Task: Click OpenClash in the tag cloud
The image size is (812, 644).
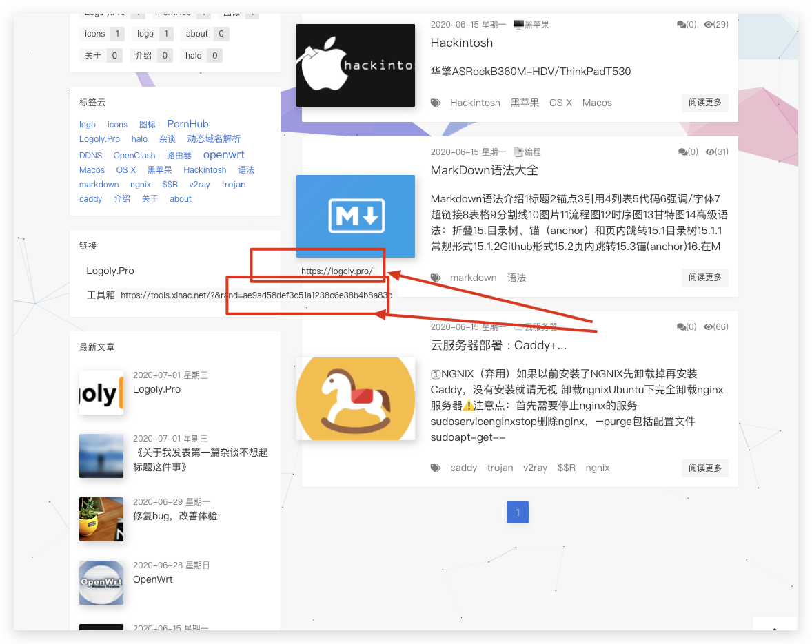Action: pos(134,155)
